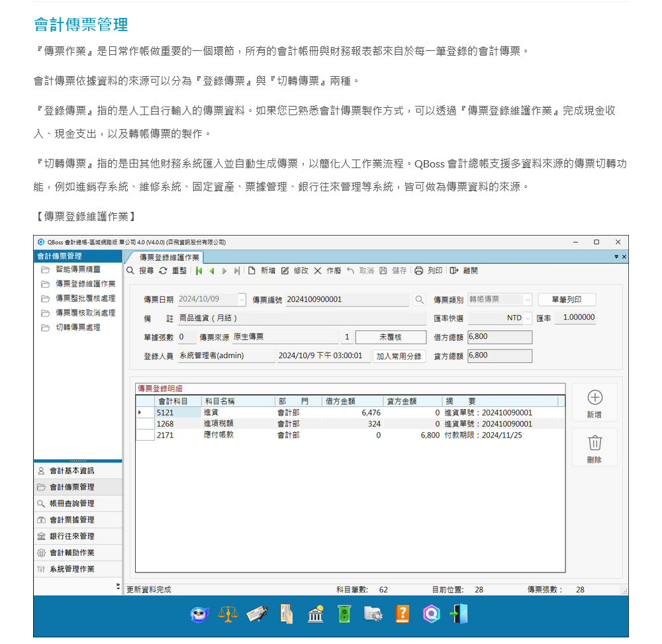Click the purple hexagon Q logo icon
662x644 pixels.
(x=432, y=614)
